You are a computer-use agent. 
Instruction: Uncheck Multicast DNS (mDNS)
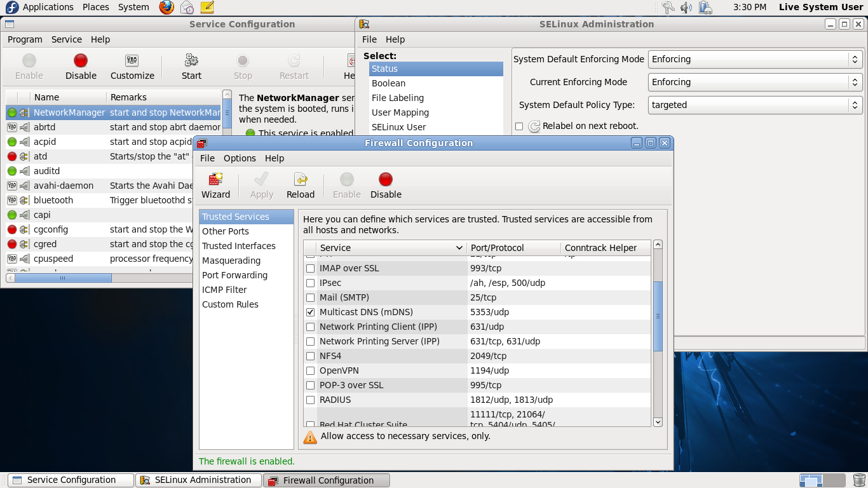[x=310, y=312]
